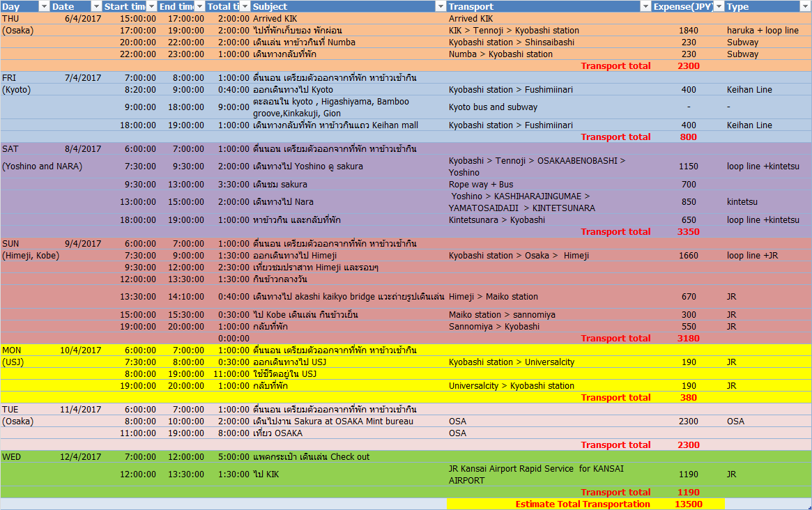Click the date cell '12/4/2017'
Viewport: 812px width, 510px height.
click(81, 457)
